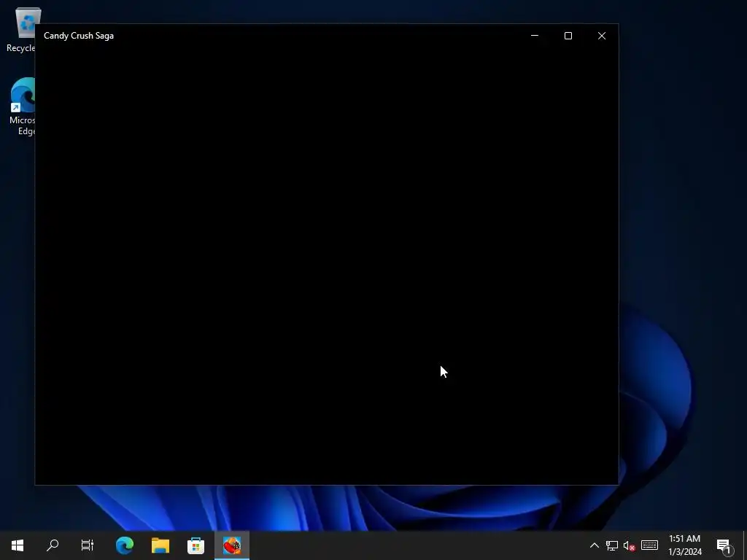Click the Candy Crush Saga window title
This screenshot has width=747, height=560.
[x=79, y=36]
